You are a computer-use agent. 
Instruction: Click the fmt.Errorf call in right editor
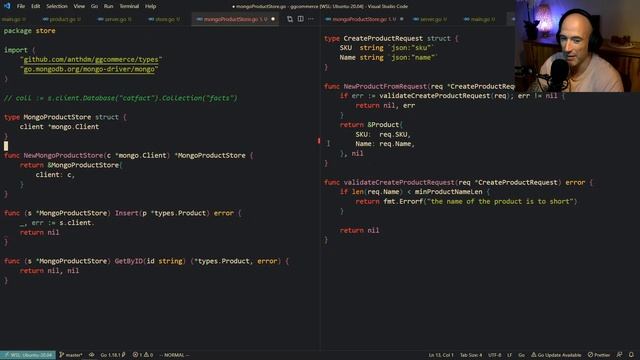[x=403, y=202]
